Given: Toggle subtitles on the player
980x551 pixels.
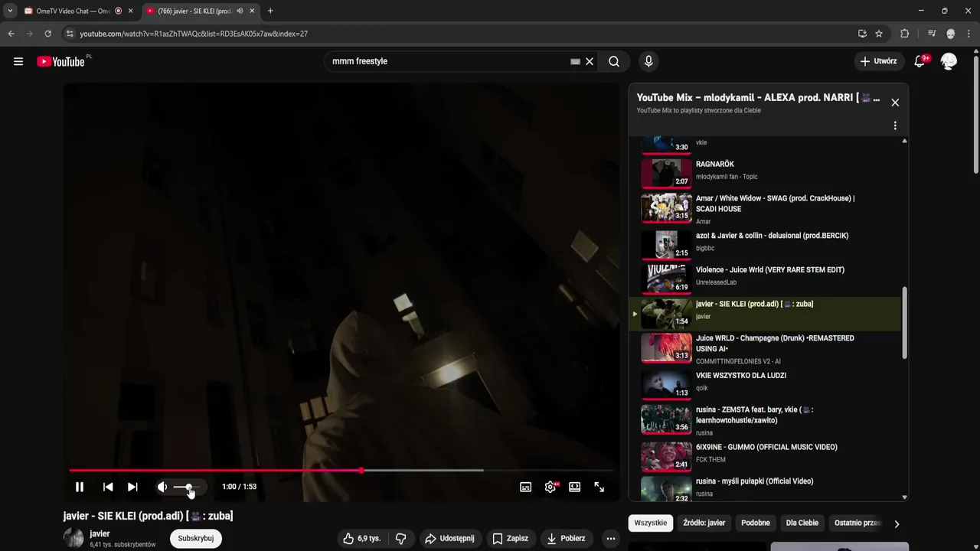Looking at the screenshot, I should coord(526,487).
